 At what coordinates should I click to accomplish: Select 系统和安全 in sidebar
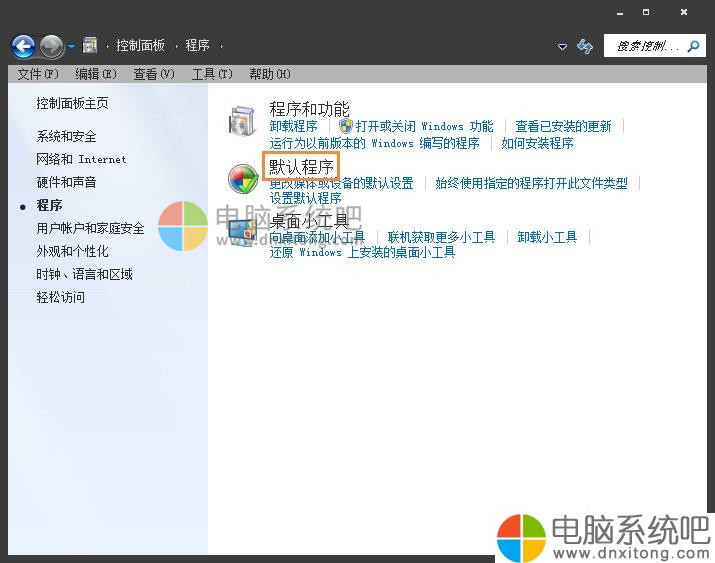tap(67, 136)
